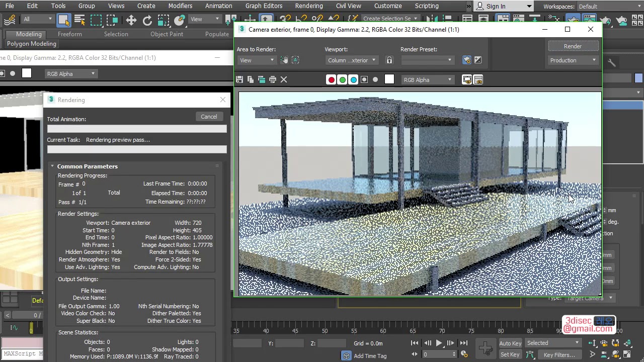The height and width of the screenshot is (362, 644).
Task: Click white color swatch in background window
Action: pos(27,73)
